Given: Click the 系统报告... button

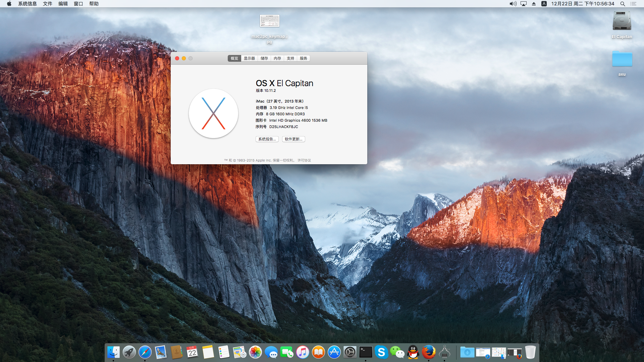Looking at the screenshot, I should (x=267, y=139).
